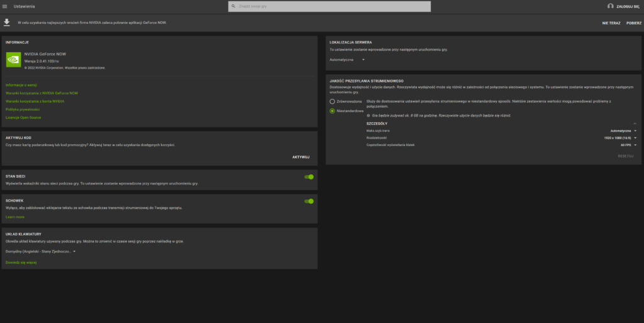This screenshot has height=323, width=644.
Task: Open the Rozdzielczość 1920 x 1080 dropdown
Action: [x=620, y=138]
